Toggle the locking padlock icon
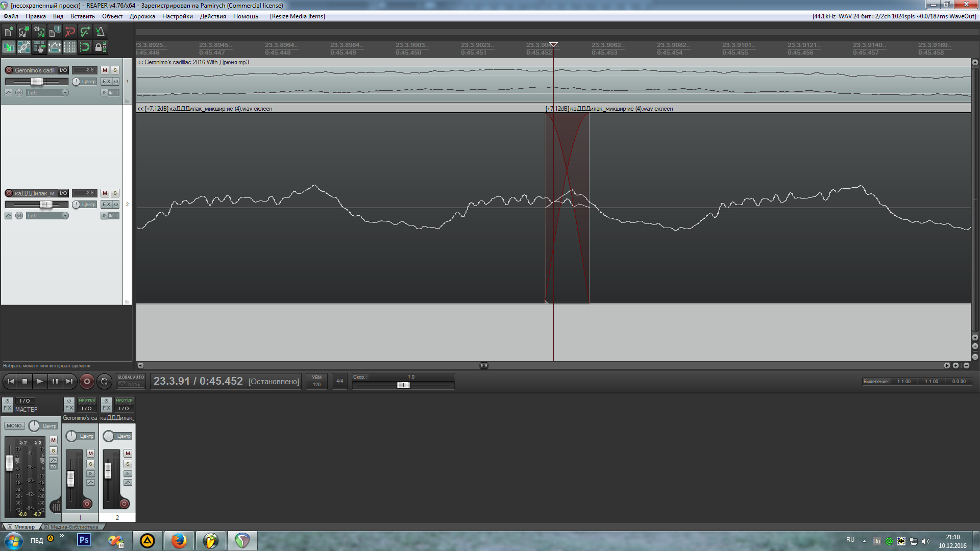This screenshot has height=551, width=980. coord(101,47)
